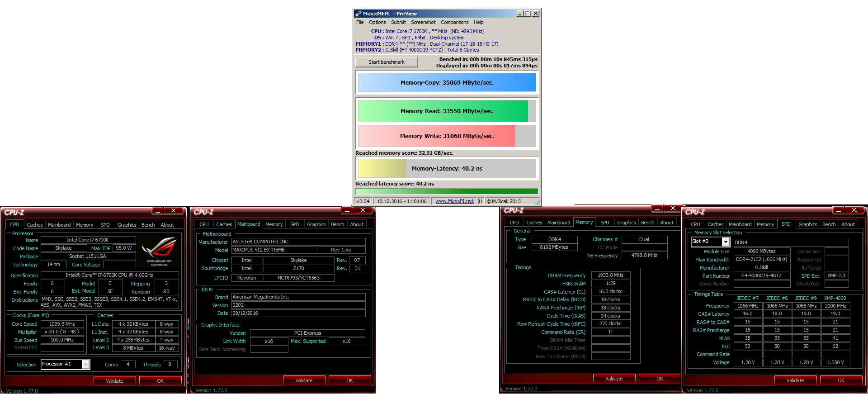Select SPD tab in CPU-Z Mainboard window

pos(295,224)
